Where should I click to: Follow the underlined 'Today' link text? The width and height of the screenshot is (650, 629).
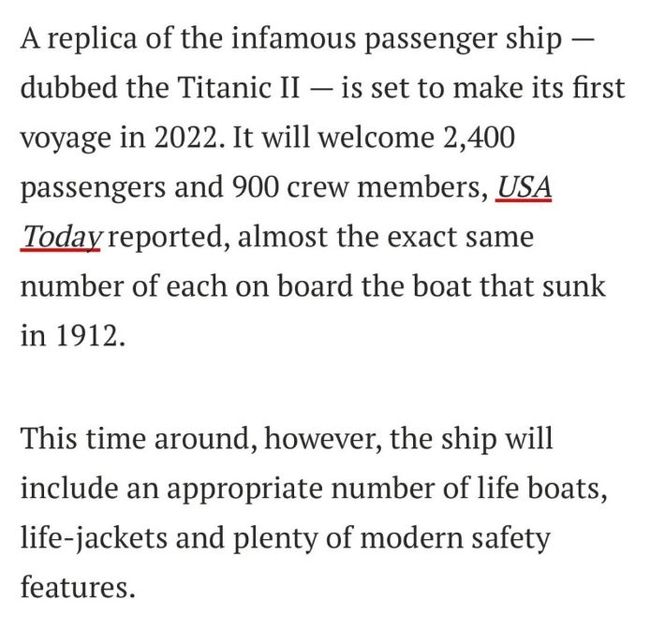[61, 238]
